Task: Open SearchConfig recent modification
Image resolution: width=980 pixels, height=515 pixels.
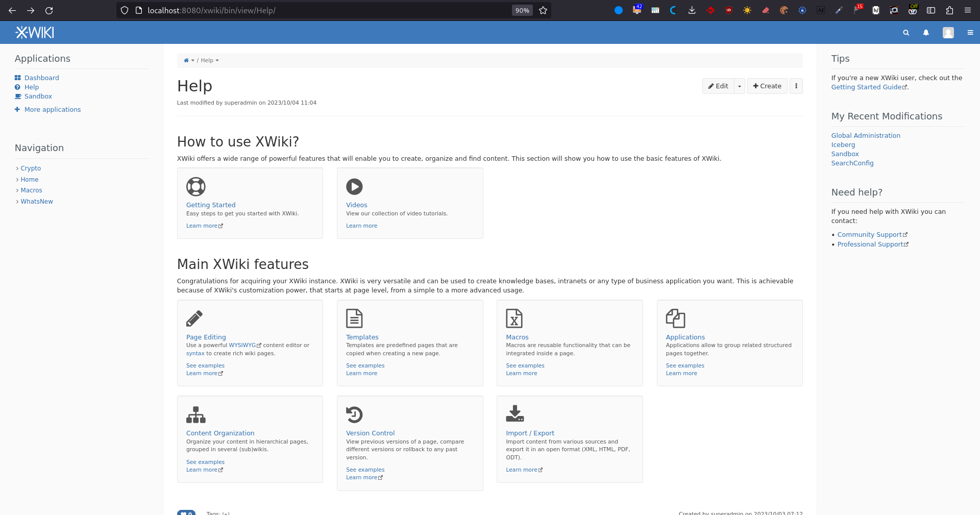Action: point(852,163)
